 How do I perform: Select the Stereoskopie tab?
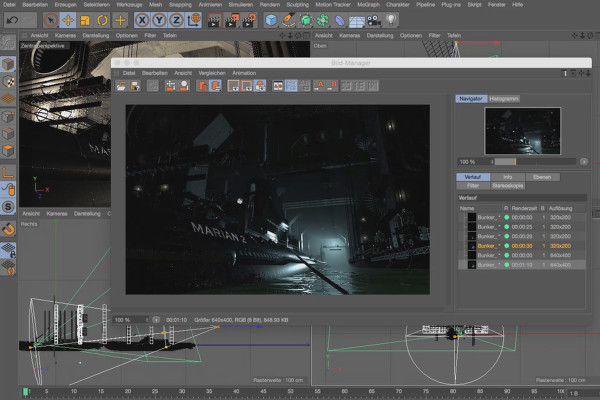pos(508,186)
